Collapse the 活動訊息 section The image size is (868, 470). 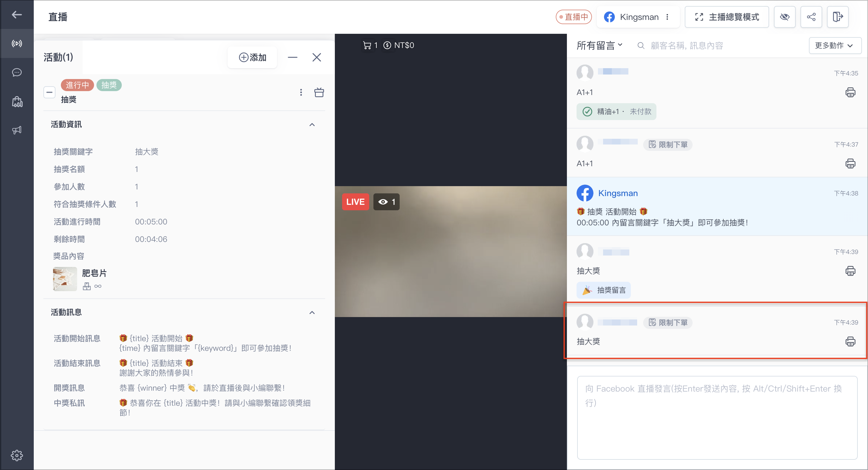click(312, 312)
